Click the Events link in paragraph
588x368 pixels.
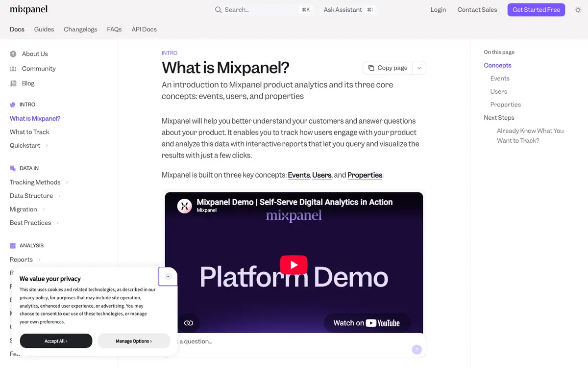[x=299, y=175]
